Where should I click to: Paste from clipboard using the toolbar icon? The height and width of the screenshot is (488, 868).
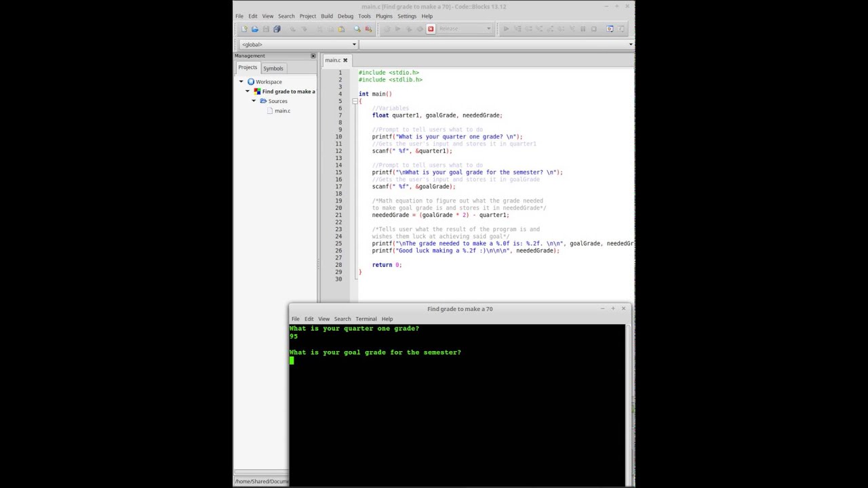pos(341,28)
